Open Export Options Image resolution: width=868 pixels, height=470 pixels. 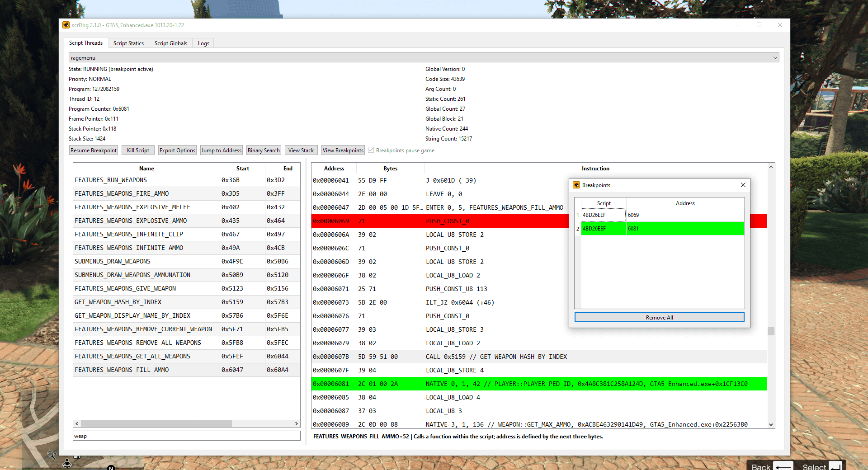tap(177, 150)
